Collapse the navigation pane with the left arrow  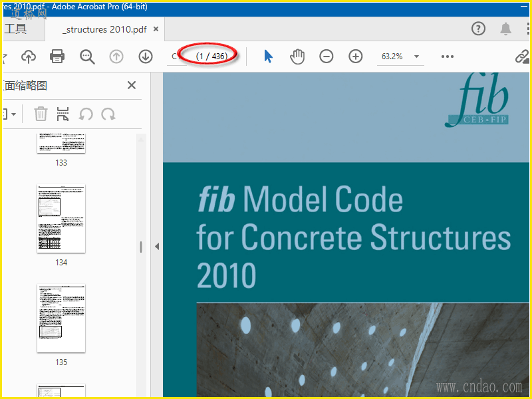[157, 246]
